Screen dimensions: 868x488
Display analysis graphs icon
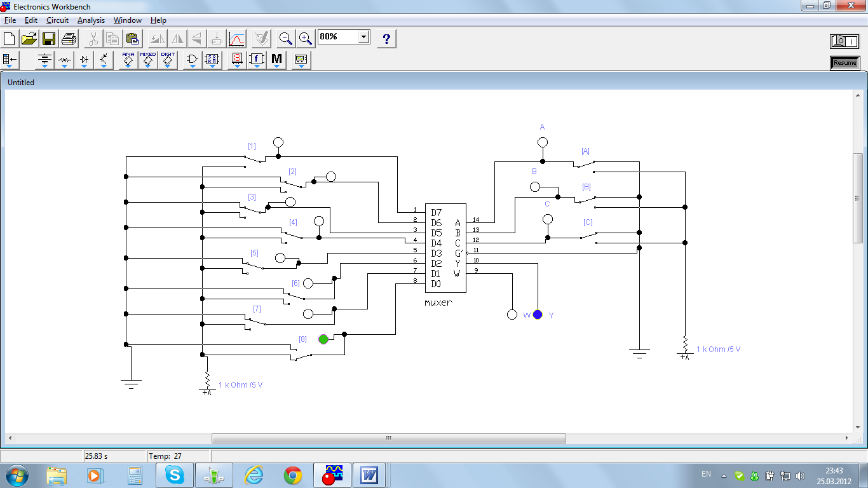(236, 39)
